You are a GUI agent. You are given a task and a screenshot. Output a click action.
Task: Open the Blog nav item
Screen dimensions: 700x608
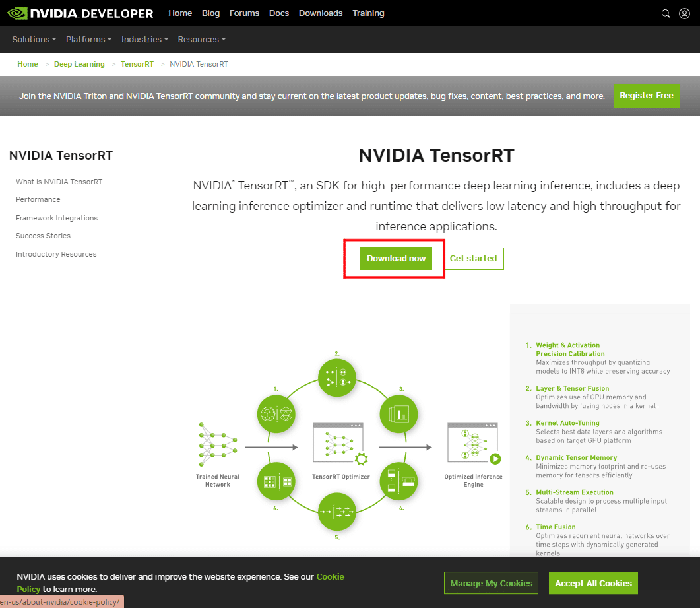coord(210,13)
